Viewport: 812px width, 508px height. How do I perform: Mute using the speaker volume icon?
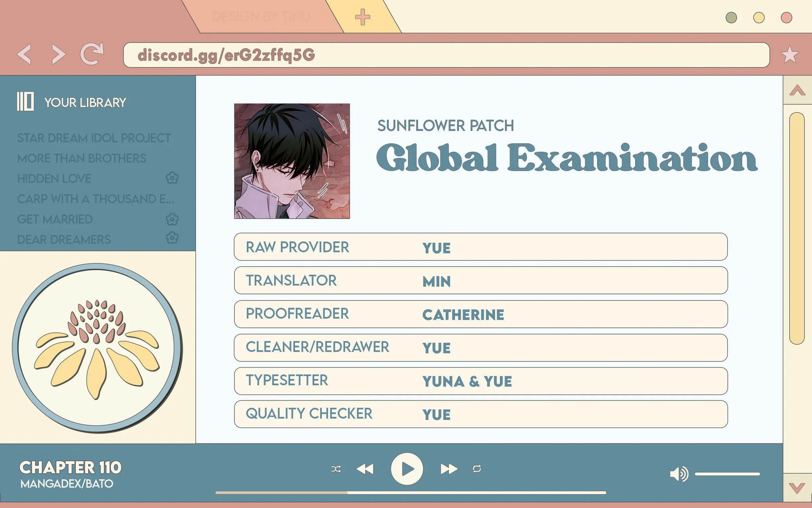click(x=679, y=474)
